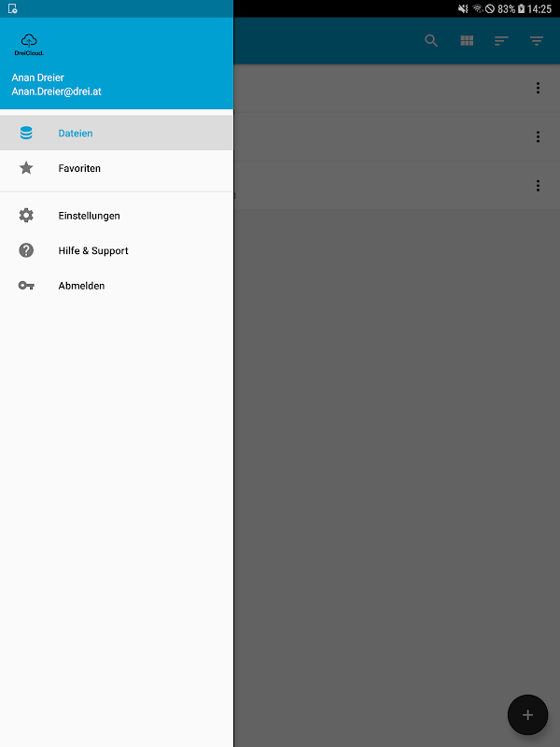560x747 pixels.
Task: Tap the Wi-Fi status icon
Action: tap(477, 8)
